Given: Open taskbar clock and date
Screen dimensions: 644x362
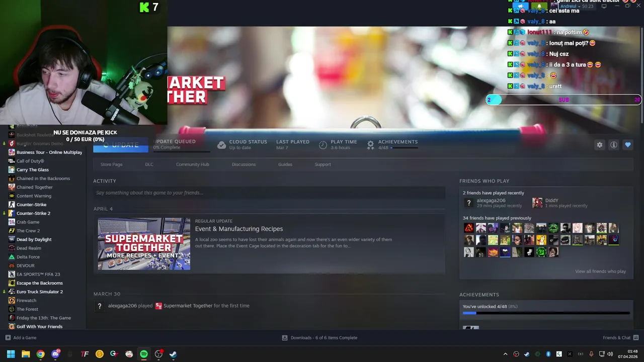Looking at the screenshot, I should (x=628, y=354).
